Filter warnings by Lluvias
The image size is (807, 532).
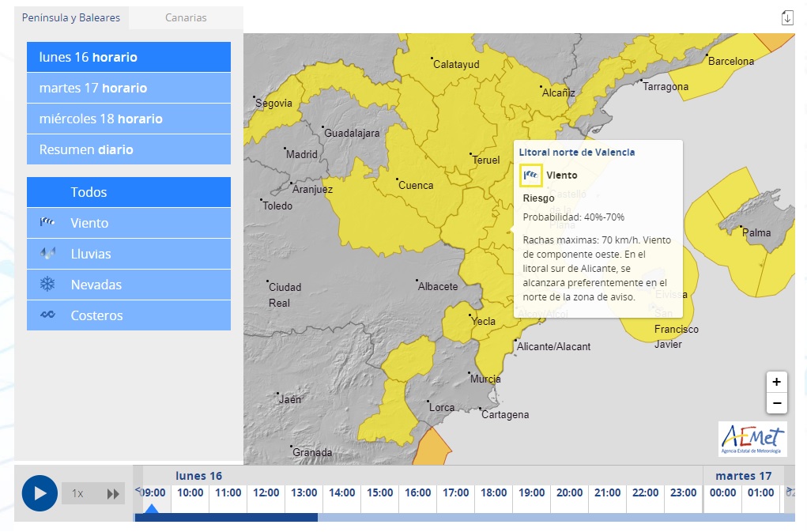pos(129,254)
